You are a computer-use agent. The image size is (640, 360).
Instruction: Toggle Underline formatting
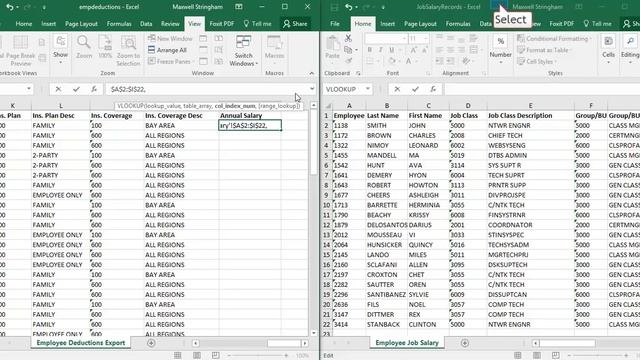pyautogui.click(x=392, y=50)
